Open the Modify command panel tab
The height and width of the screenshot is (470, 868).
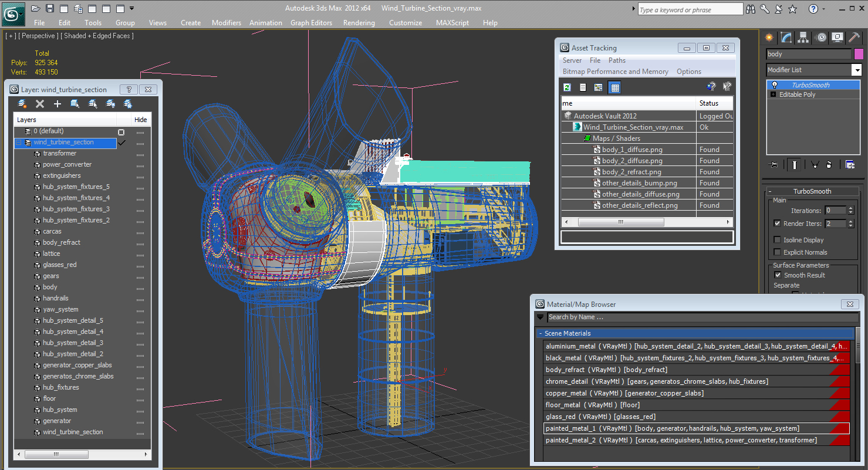click(786, 38)
